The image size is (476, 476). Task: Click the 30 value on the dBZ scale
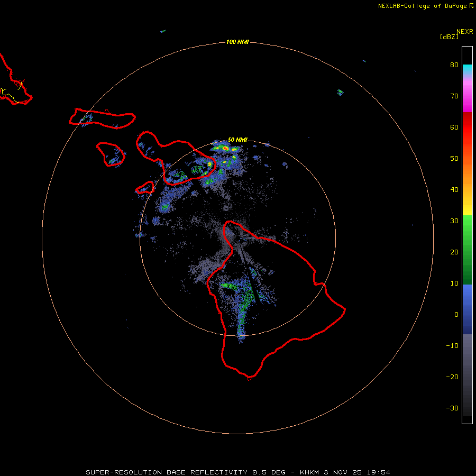454,221
